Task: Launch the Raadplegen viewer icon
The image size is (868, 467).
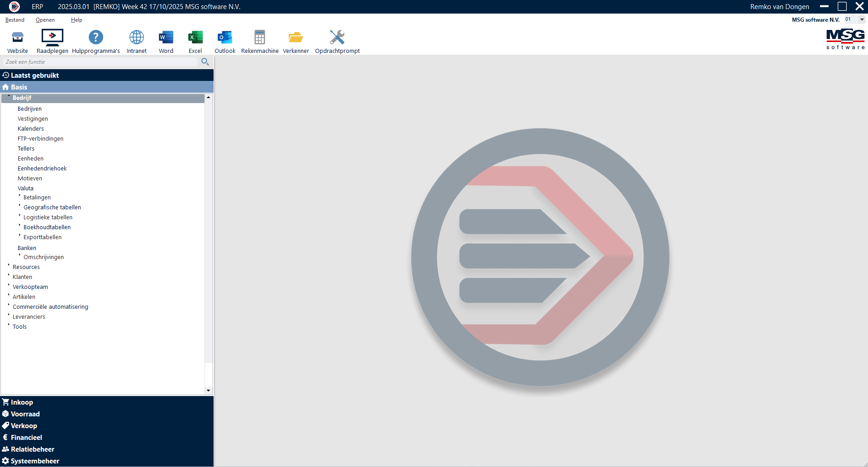Action: [52, 38]
